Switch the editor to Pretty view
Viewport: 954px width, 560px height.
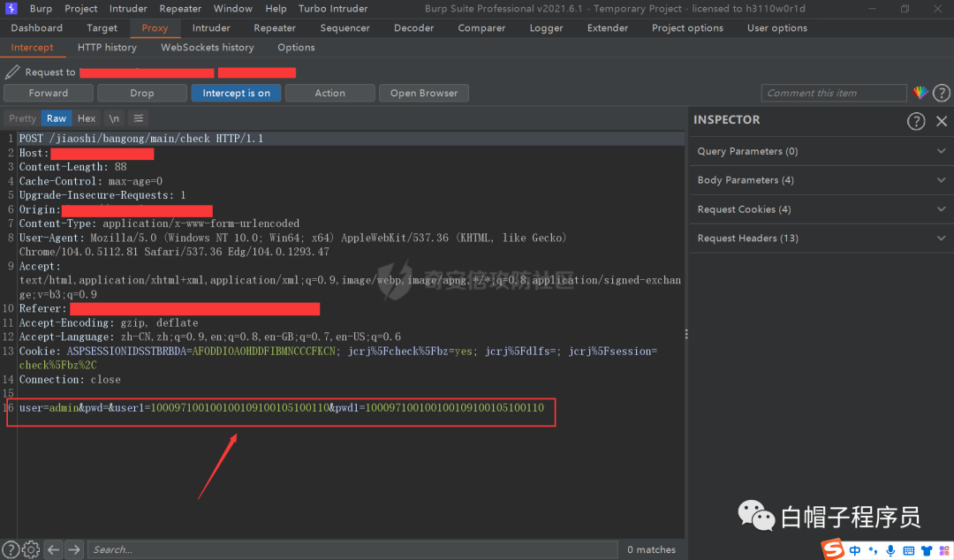point(22,118)
